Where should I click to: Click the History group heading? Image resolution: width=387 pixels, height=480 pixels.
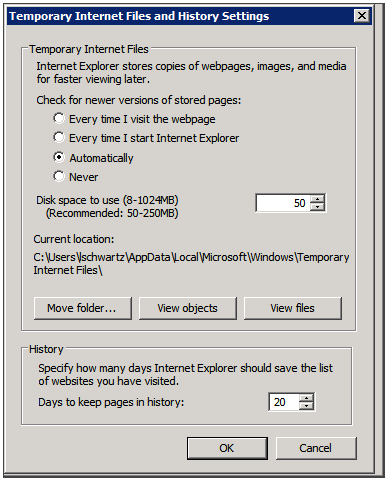[46, 349]
